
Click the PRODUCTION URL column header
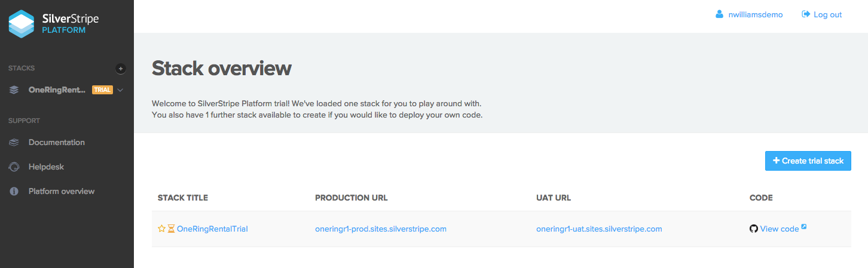pos(352,198)
